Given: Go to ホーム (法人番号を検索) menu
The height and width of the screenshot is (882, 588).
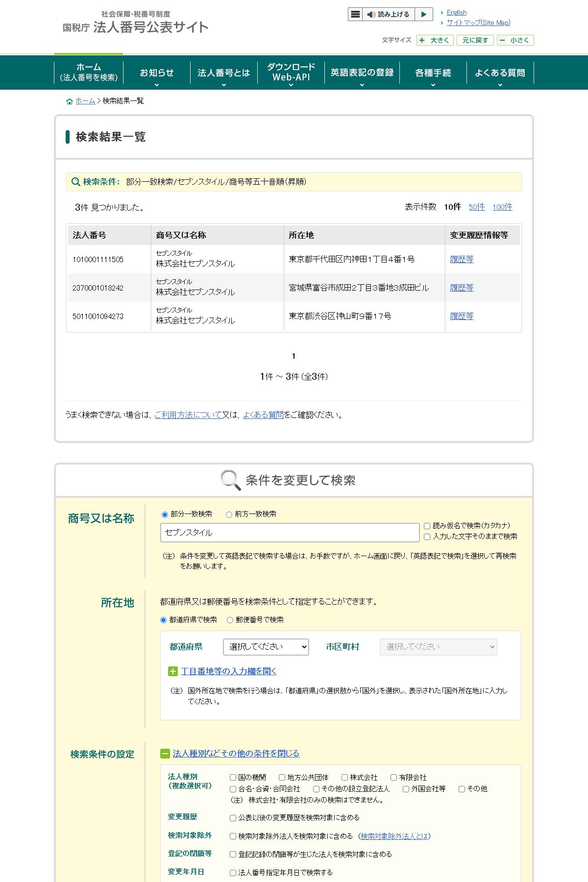Looking at the screenshot, I should pyautogui.click(x=89, y=72).
